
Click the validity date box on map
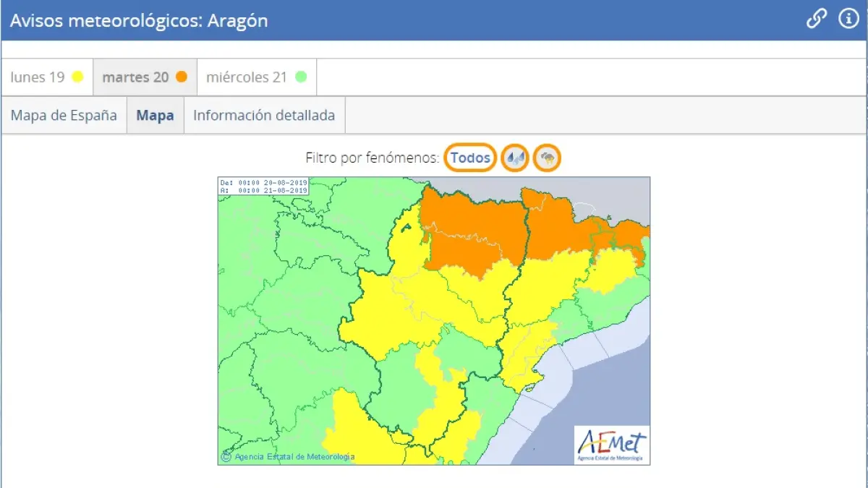pyautogui.click(x=264, y=186)
